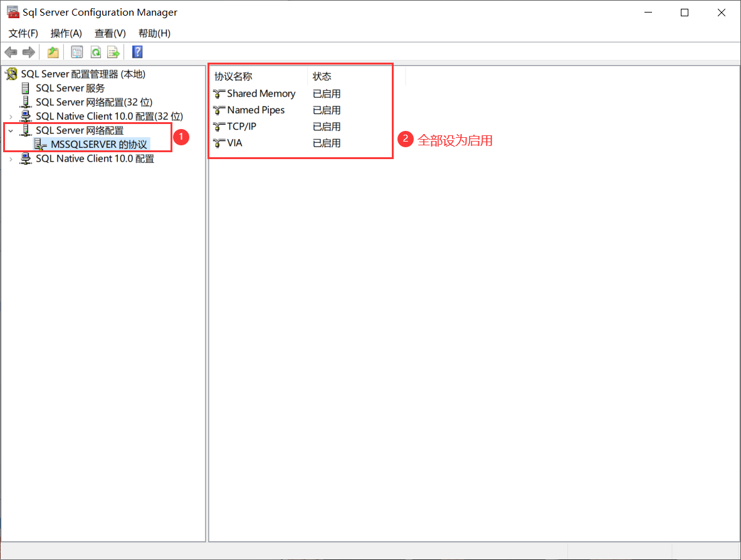Select MSSQLSERVER 的协议 tree item
The image size is (741, 560).
pos(99,145)
